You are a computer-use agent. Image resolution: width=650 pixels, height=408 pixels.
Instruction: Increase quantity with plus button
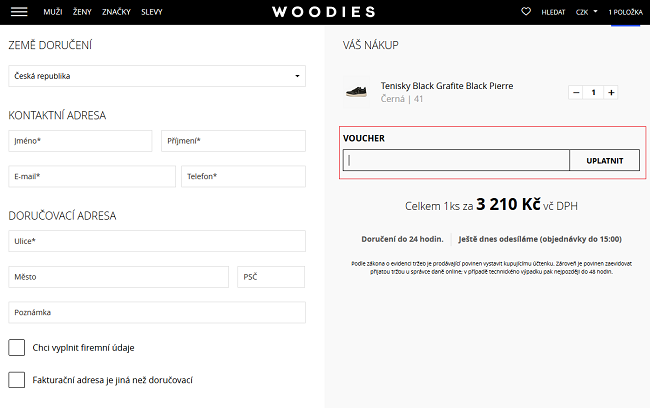[611, 93]
